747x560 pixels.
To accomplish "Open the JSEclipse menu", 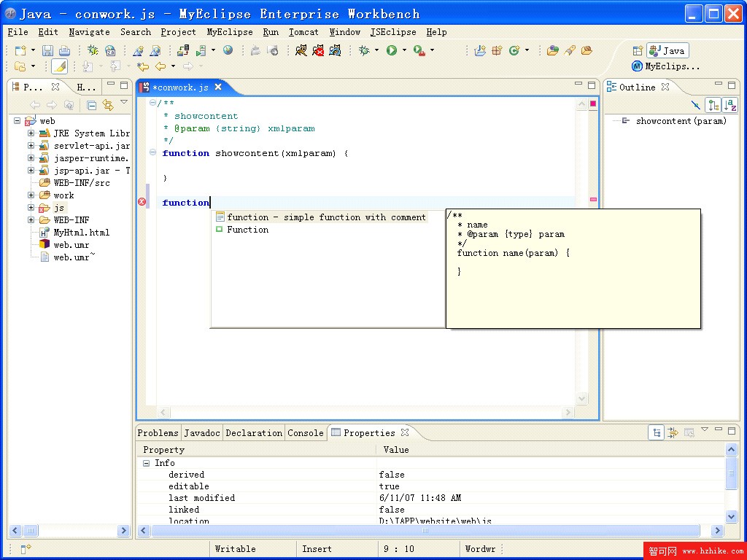I will coord(392,32).
